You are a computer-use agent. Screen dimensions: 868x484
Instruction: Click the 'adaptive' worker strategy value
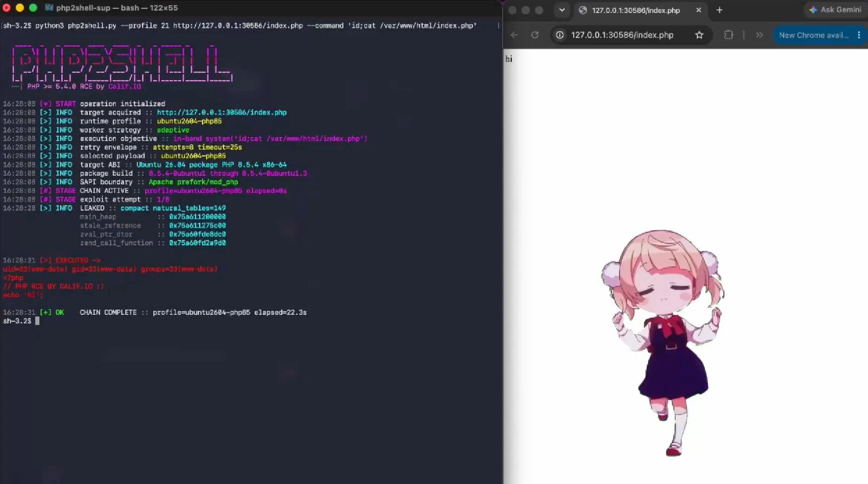(x=173, y=130)
